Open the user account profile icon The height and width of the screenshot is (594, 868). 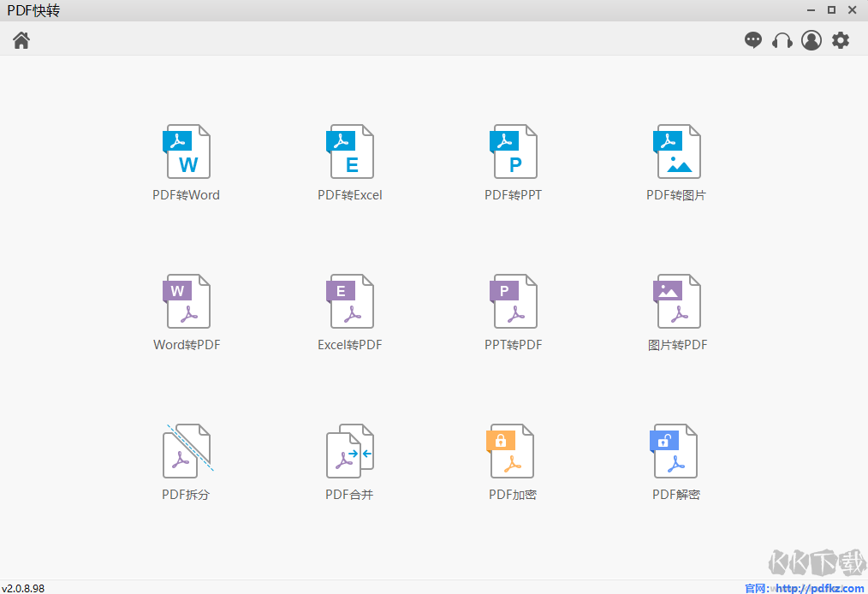812,40
